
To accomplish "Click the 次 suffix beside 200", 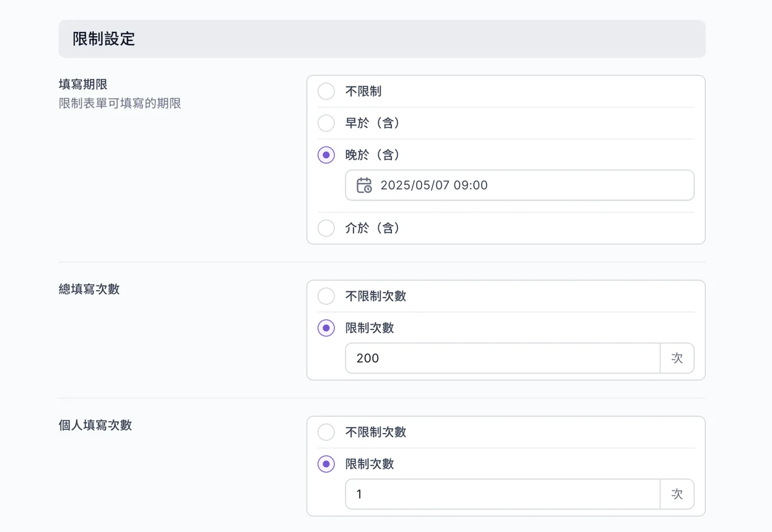I will coord(677,358).
